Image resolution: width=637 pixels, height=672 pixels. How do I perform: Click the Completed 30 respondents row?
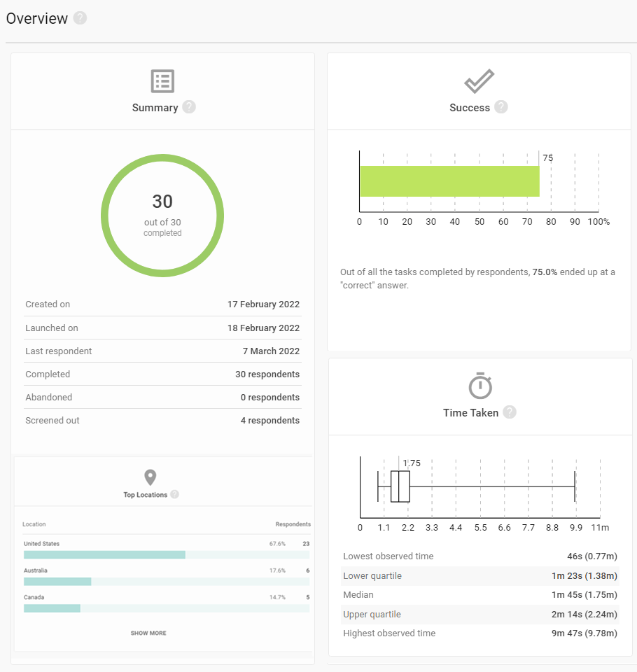coord(162,374)
